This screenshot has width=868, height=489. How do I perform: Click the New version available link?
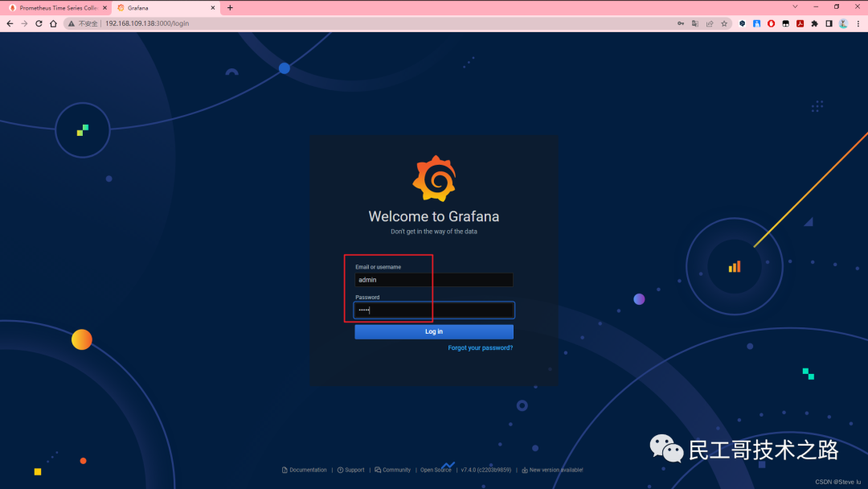(x=552, y=470)
